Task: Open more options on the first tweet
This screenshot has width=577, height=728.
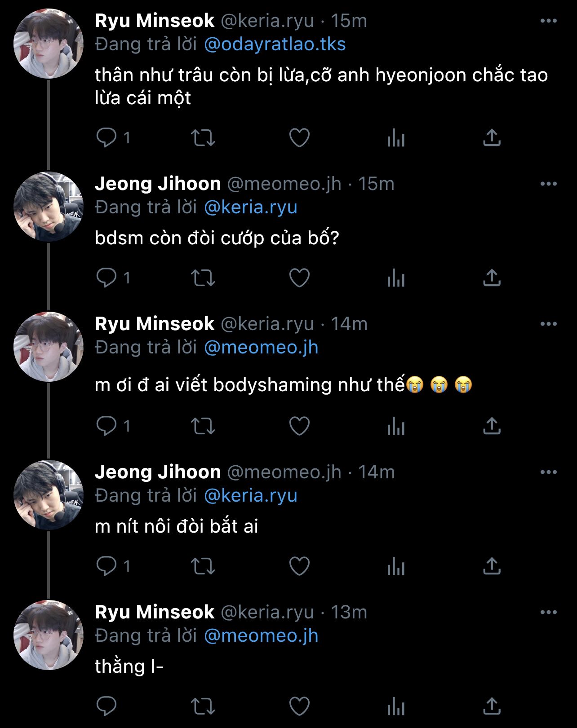Action: [548, 21]
